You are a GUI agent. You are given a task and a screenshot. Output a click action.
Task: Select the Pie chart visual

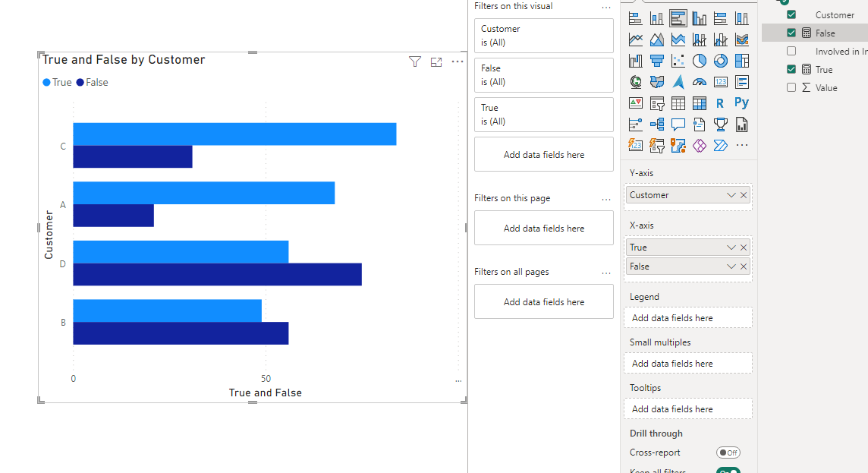699,61
